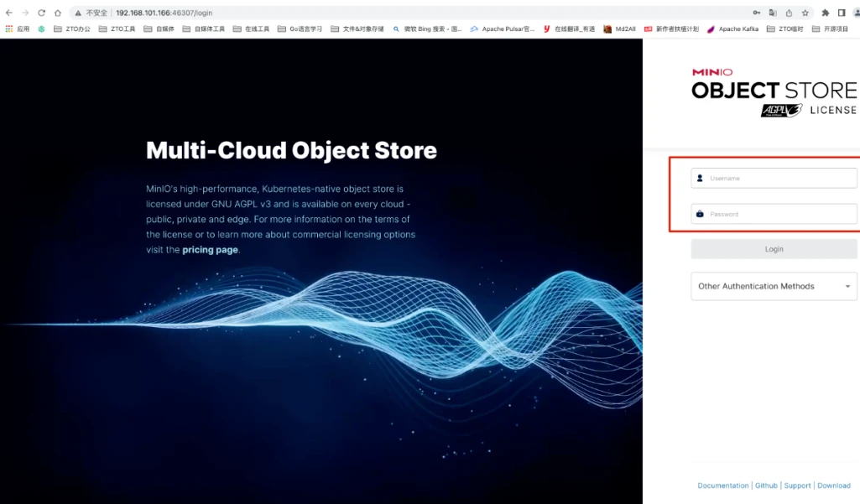Open the Md2All bookmark
860x504 pixels.
(x=620, y=29)
